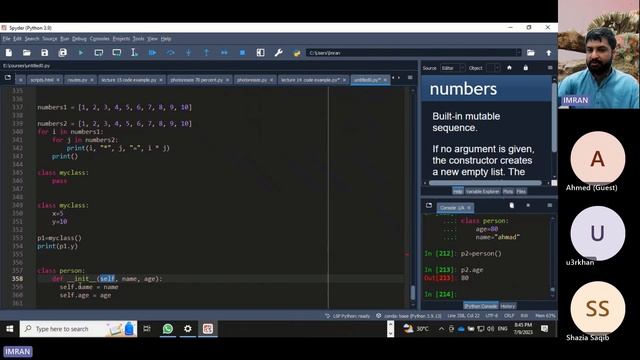The height and width of the screenshot is (360, 640).
Task: Open the Consoles menu
Action: pos(100,39)
